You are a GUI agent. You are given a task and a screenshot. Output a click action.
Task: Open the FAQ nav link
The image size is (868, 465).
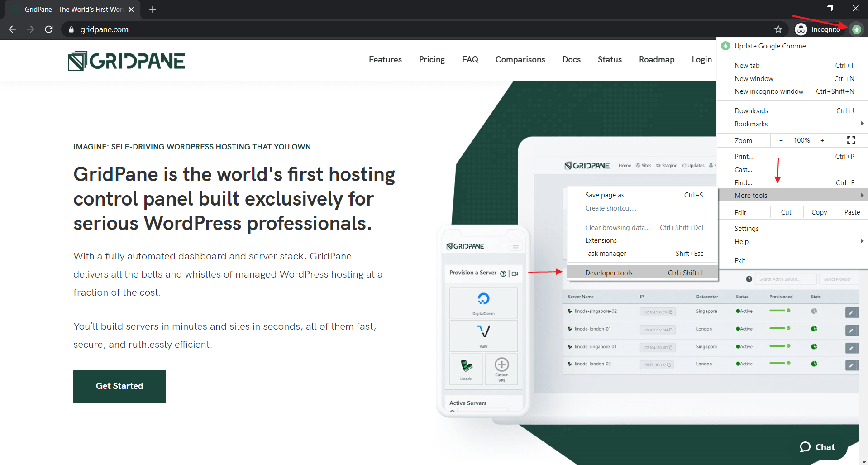point(470,59)
